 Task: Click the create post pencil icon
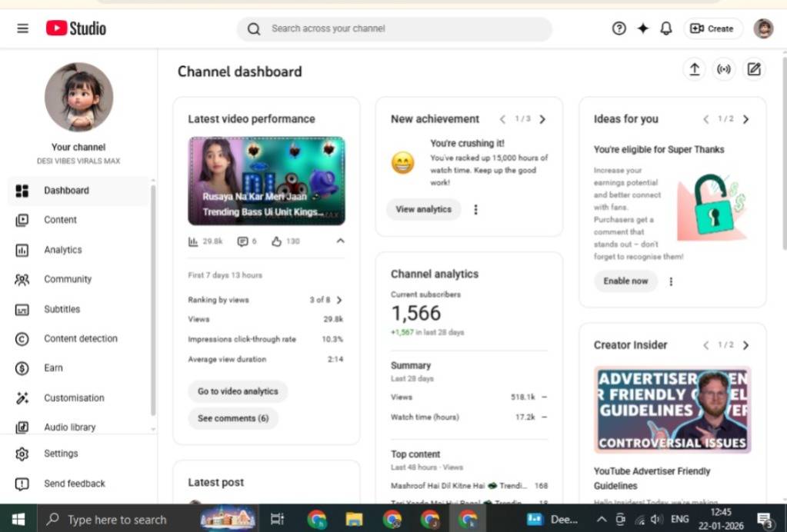click(x=754, y=70)
